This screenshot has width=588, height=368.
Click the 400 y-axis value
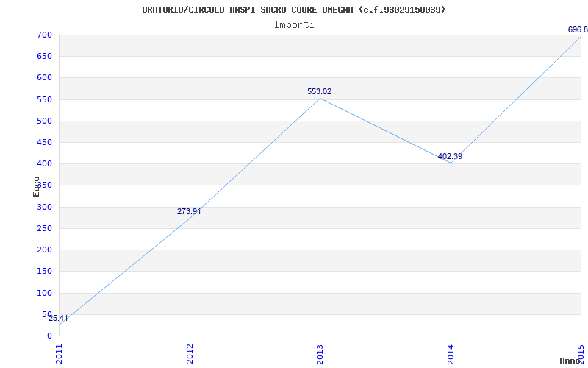(x=44, y=163)
